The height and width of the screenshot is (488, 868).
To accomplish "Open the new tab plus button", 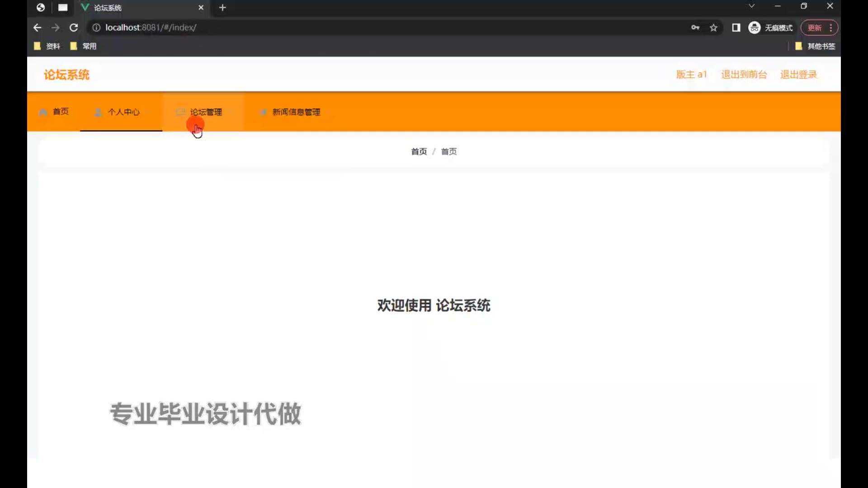I will point(222,8).
